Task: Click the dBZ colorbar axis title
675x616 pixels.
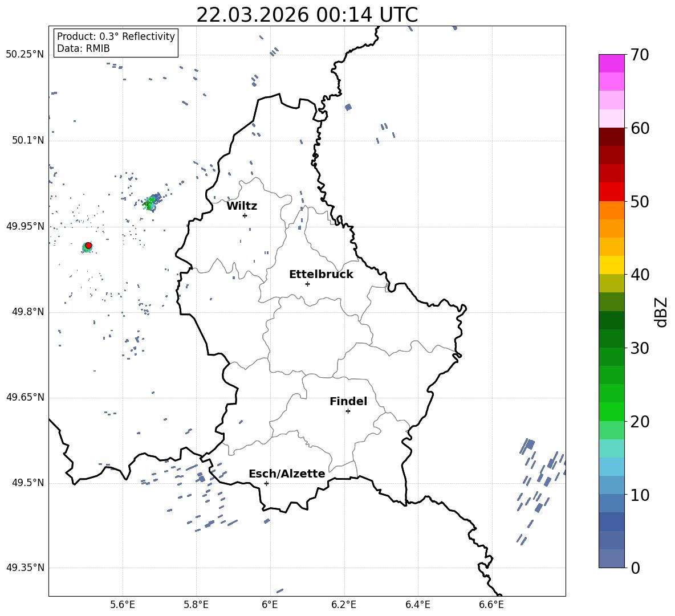Action: click(x=662, y=312)
